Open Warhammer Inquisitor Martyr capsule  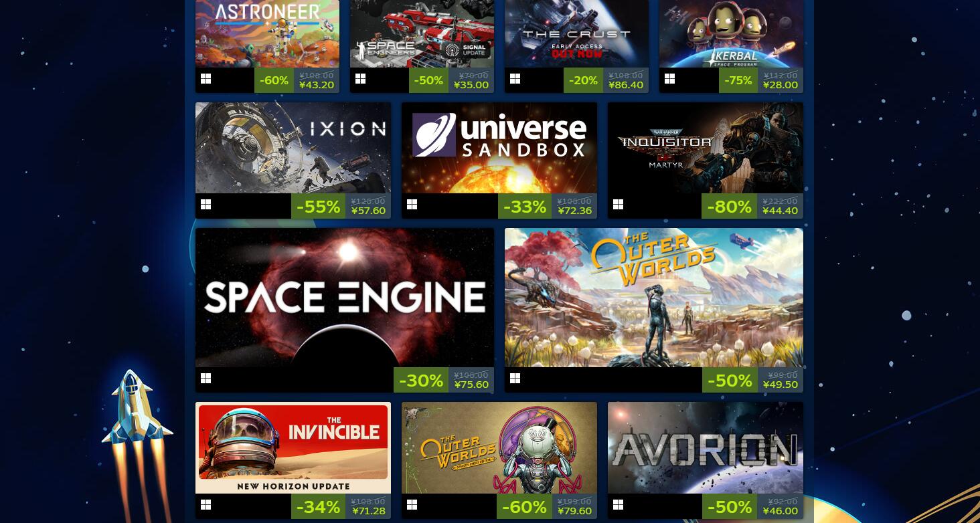tap(706, 148)
